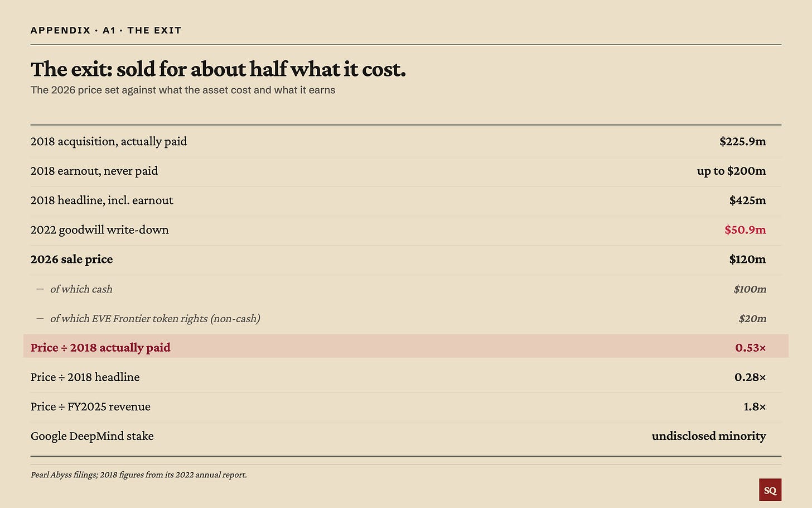Click the red $50.9m write-down figure

pos(745,230)
